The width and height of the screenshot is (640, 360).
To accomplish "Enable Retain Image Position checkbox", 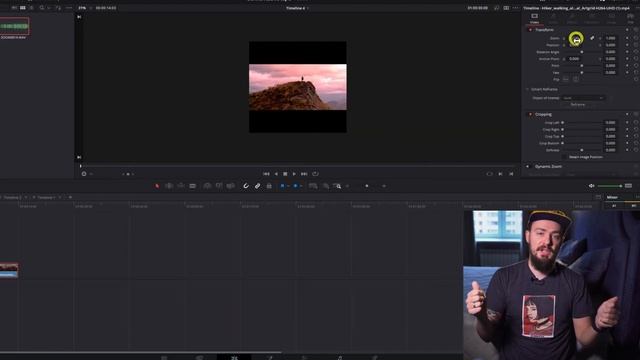I will pos(564,157).
